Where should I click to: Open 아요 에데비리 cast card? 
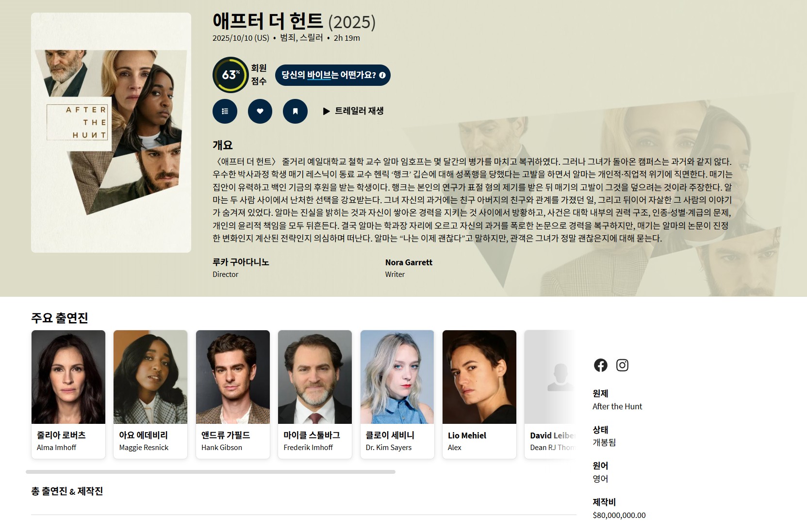150,394
